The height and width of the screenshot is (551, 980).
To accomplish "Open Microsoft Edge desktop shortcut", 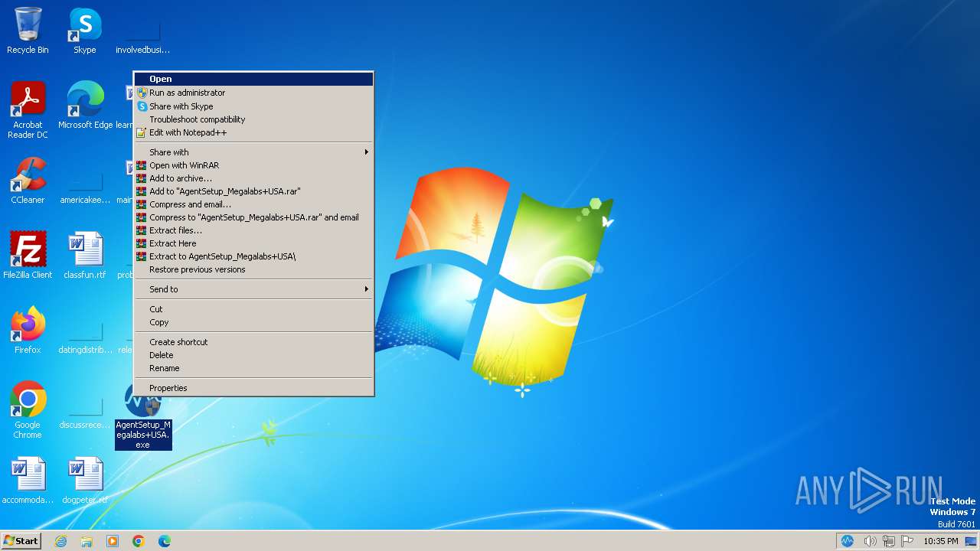I will [85, 106].
